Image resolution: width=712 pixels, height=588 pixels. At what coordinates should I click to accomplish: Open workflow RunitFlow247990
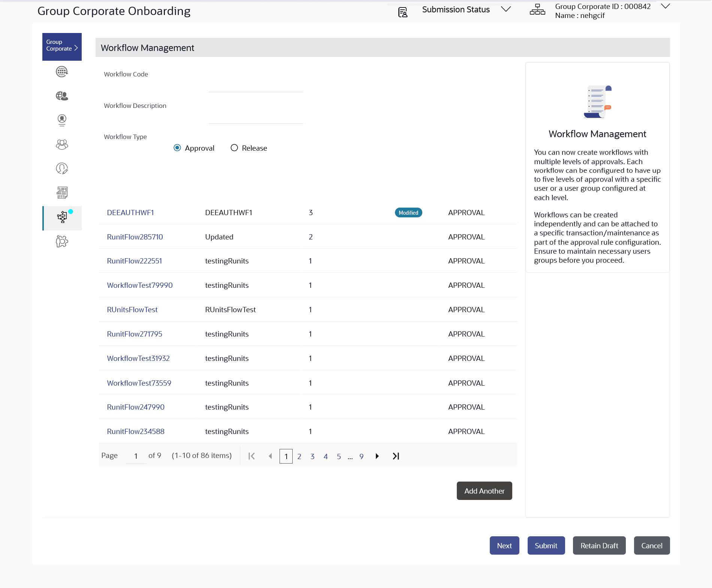(x=136, y=407)
